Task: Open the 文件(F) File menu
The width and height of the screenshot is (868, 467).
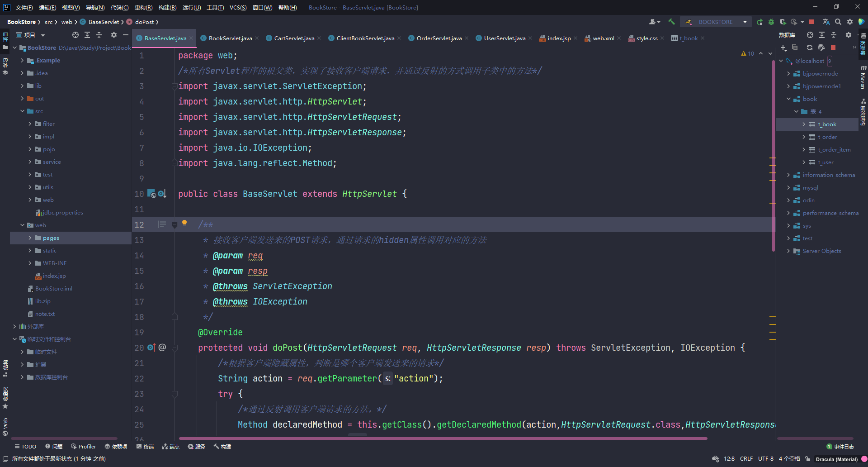Action: click(24, 7)
